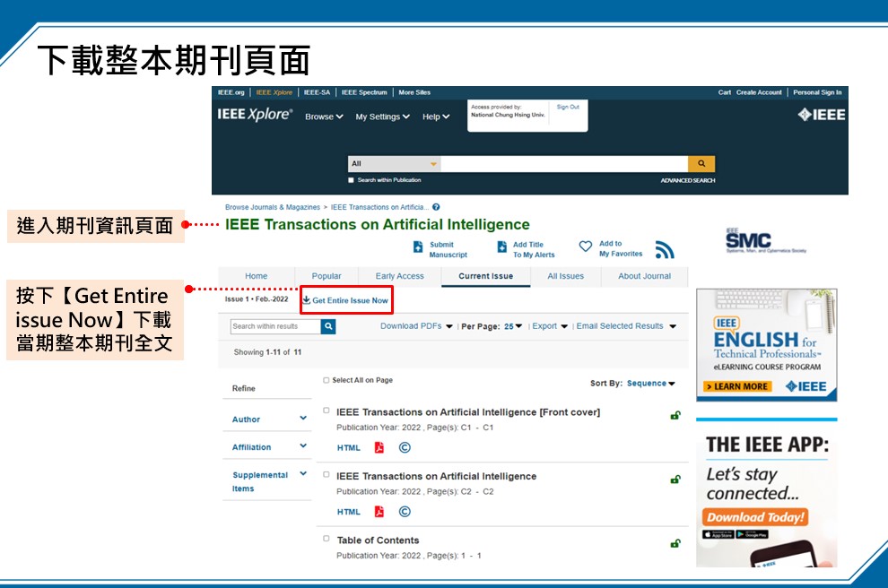The width and height of the screenshot is (888, 588).
Task: Click the LEARN MORE ad button
Action: pyautogui.click(x=736, y=386)
